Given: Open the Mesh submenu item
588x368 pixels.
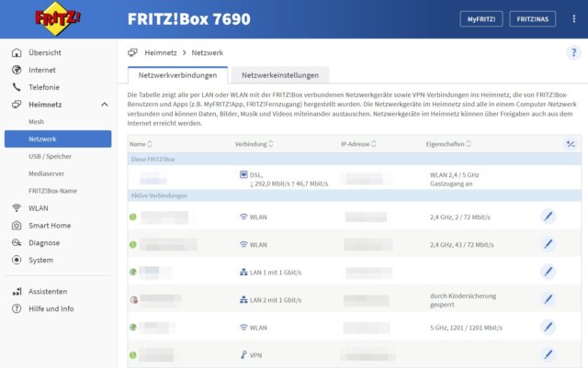Looking at the screenshot, I should pyautogui.click(x=36, y=121).
